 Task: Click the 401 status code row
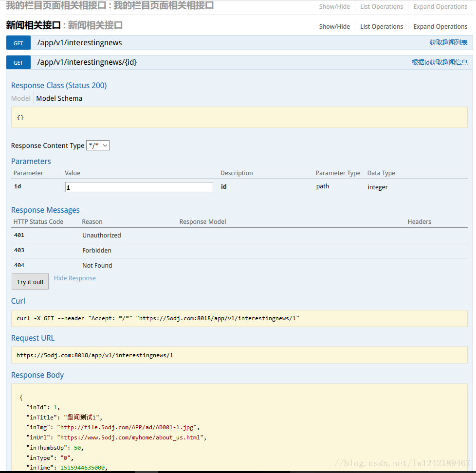point(239,236)
